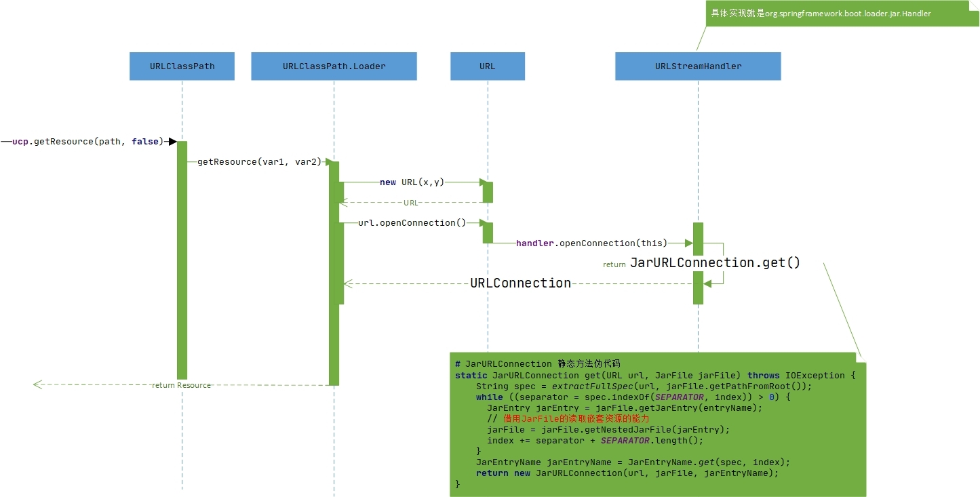Click the black arrowhead entering URLClassPath activation
Image resolution: width=980 pixels, height=497 pixels.
[172, 142]
